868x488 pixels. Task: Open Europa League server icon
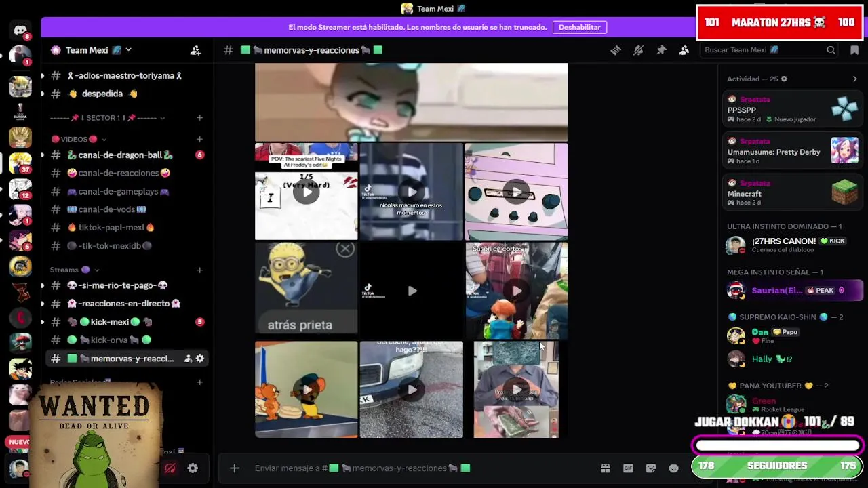(x=20, y=112)
